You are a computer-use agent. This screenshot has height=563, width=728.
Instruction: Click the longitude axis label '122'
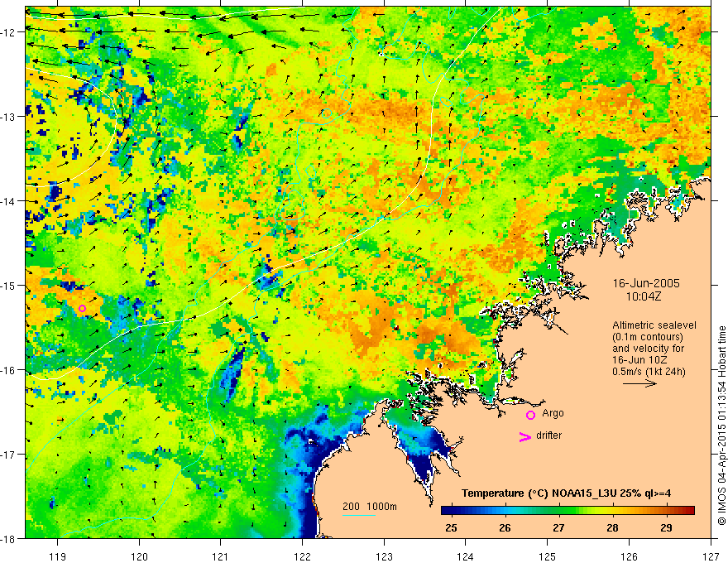click(302, 556)
